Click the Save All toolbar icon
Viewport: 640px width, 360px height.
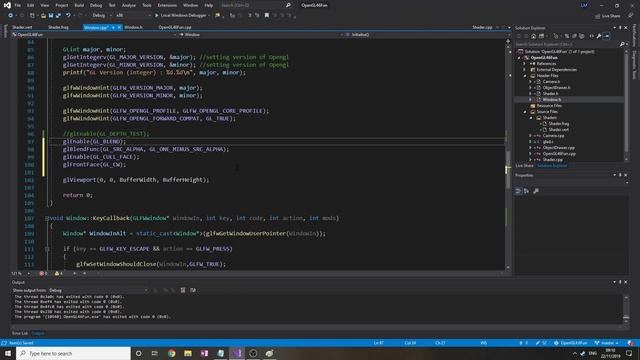point(58,16)
